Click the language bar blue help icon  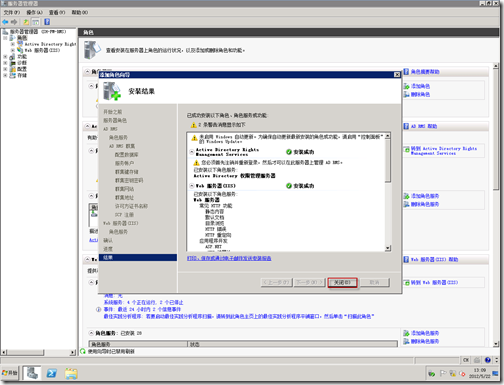coord(488,360)
